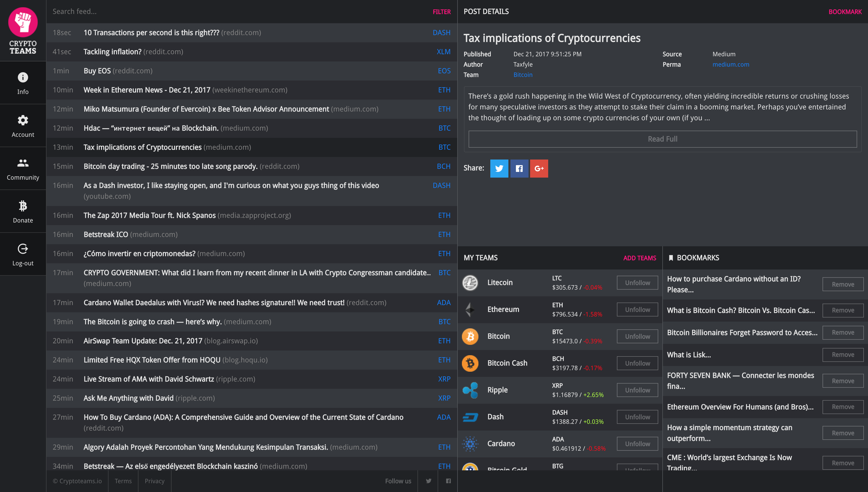The height and width of the screenshot is (492, 868).
Task: Unfollow the Ethereum team
Action: coord(637,309)
